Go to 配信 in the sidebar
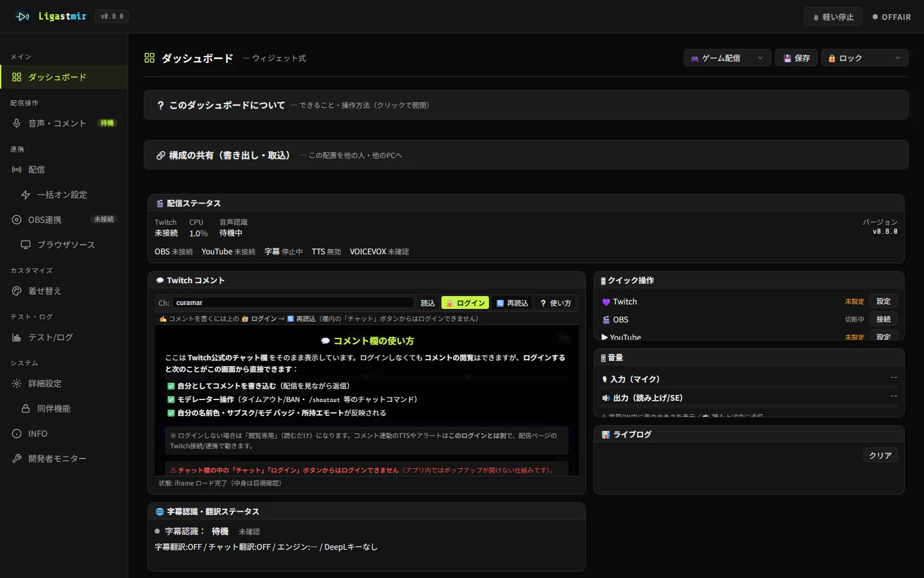This screenshot has height=578, width=924. coord(64,170)
